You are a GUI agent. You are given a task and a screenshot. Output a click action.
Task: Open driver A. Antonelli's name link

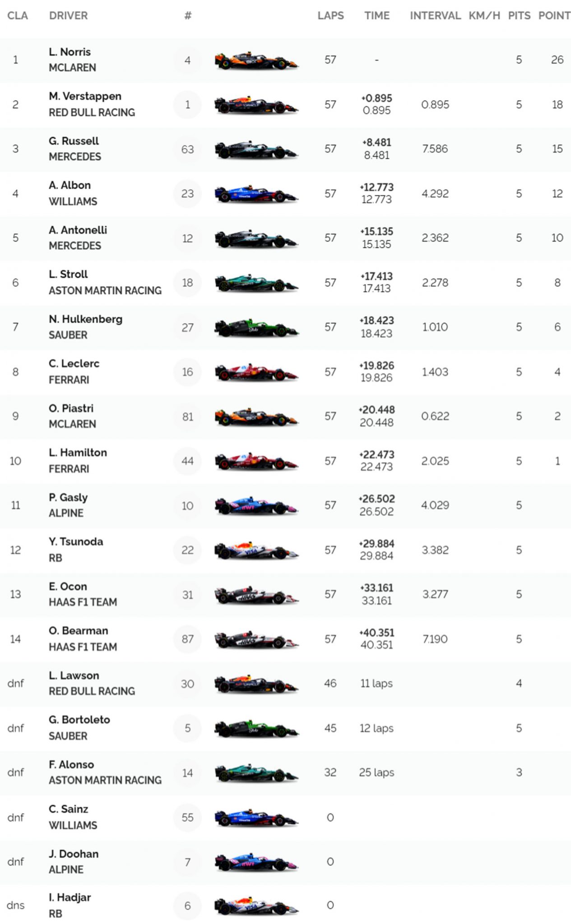(78, 230)
